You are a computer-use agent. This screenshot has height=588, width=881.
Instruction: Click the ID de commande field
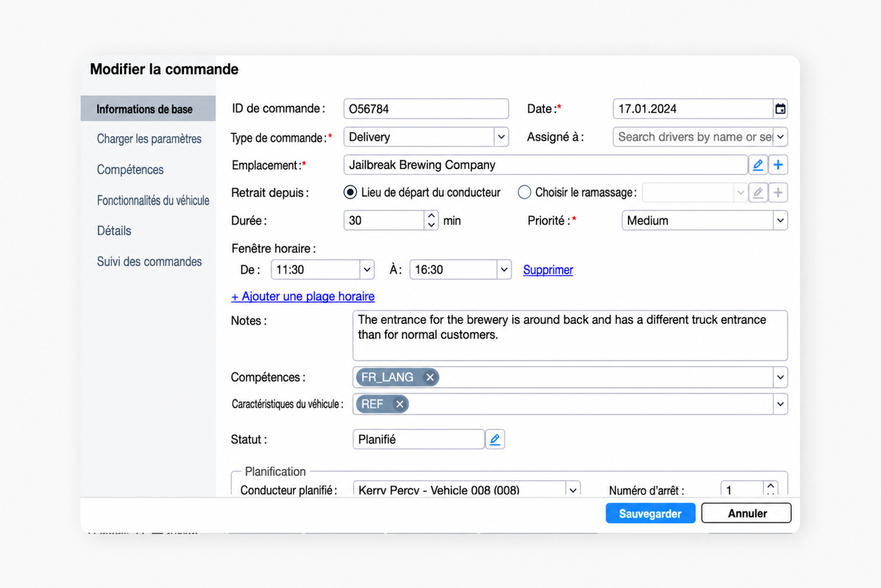pos(426,109)
